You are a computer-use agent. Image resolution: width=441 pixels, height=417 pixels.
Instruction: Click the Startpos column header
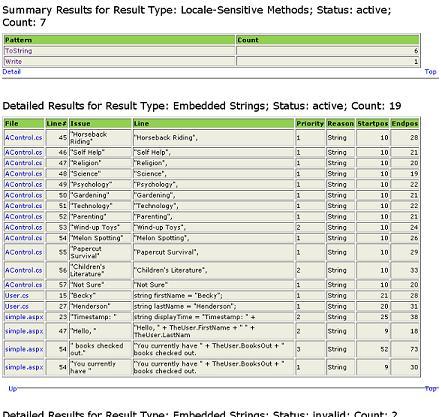[373, 123]
